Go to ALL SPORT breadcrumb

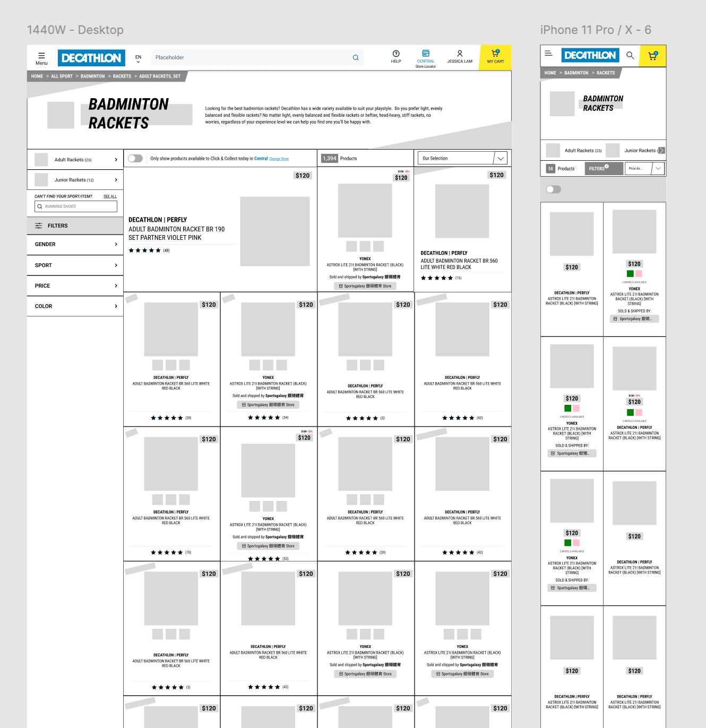[x=62, y=76]
